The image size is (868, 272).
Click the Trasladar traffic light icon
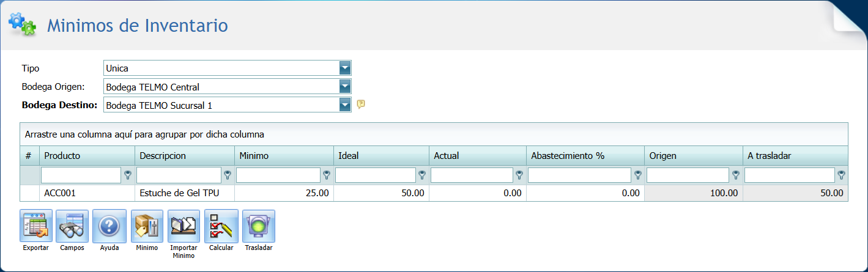click(258, 226)
